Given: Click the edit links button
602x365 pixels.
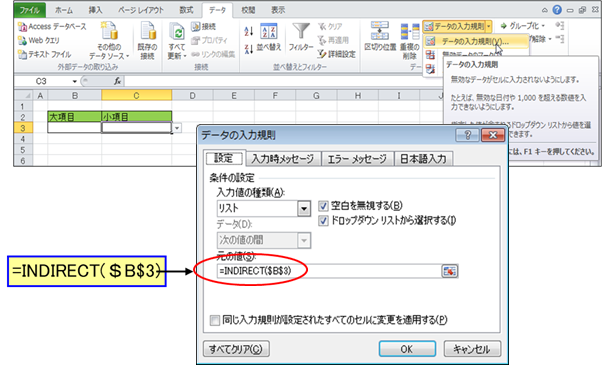Looking at the screenshot, I should click(213, 55).
